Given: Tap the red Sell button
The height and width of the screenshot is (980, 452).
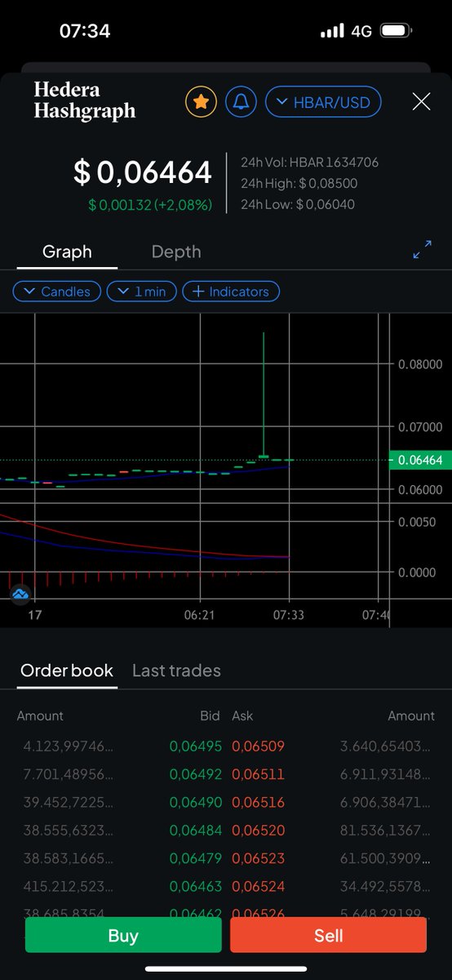Looking at the screenshot, I should 328,935.
